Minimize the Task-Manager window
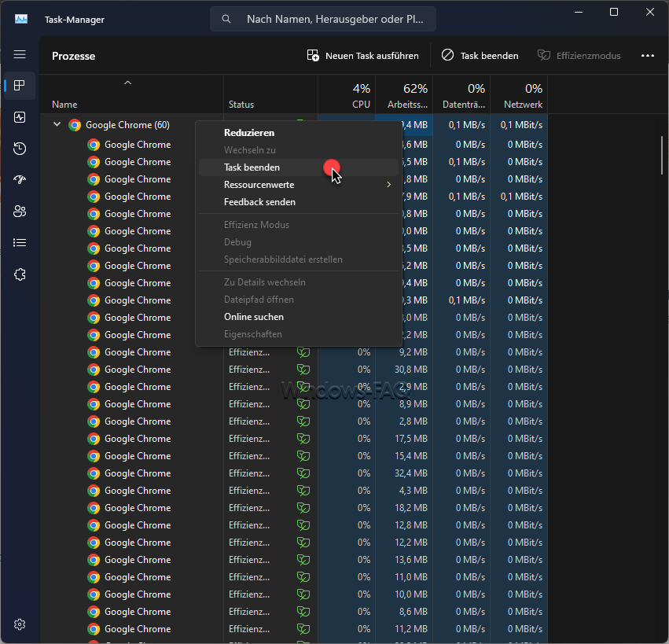This screenshot has width=669, height=644. (579, 13)
